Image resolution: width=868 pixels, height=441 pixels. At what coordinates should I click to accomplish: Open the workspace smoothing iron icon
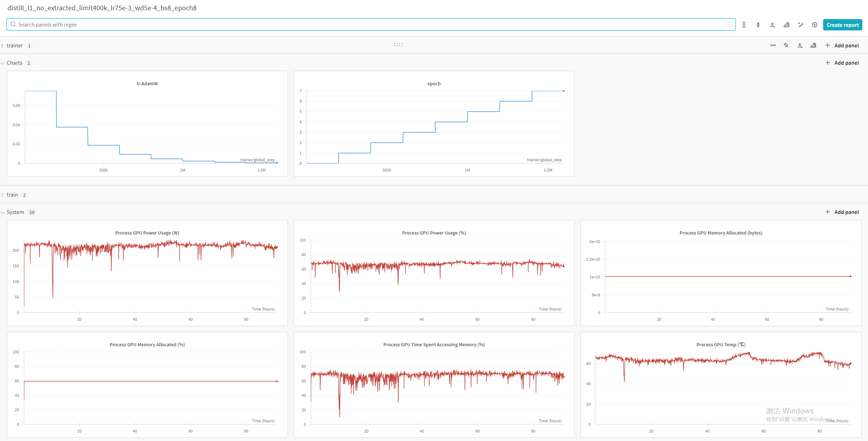(x=786, y=25)
